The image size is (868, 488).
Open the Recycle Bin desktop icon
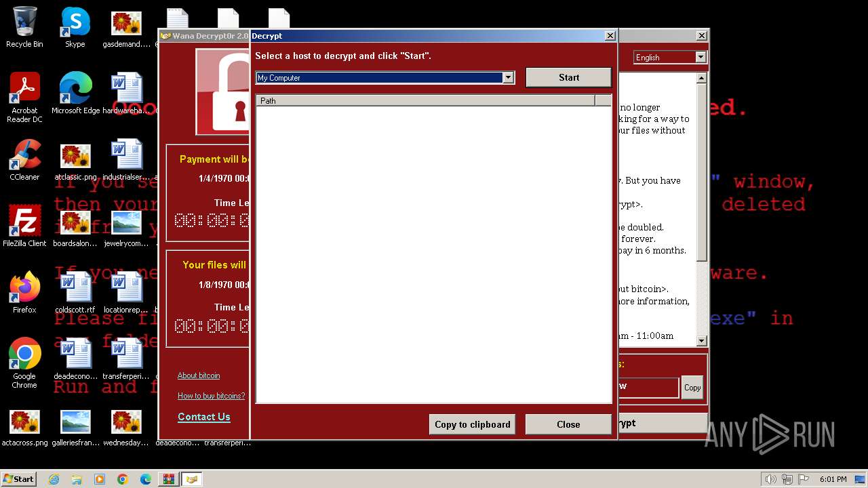coord(24,27)
